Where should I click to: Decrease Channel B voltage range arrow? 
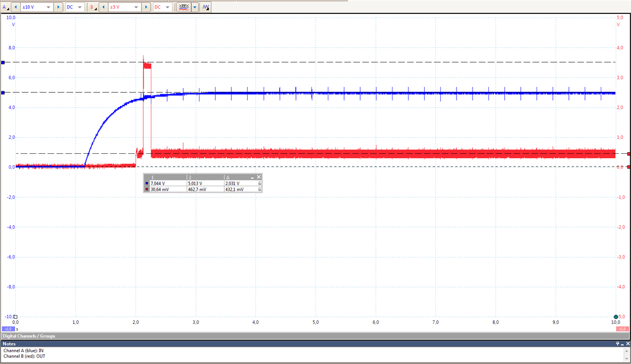103,7
